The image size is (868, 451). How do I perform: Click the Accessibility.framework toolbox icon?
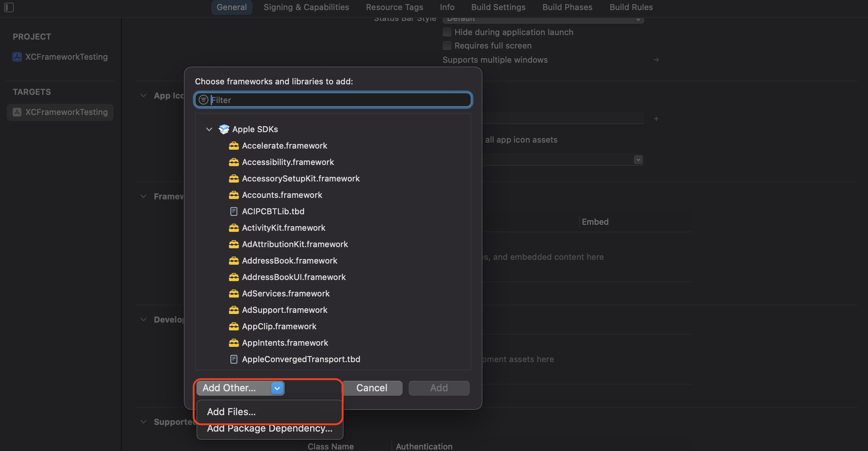pyautogui.click(x=234, y=162)
